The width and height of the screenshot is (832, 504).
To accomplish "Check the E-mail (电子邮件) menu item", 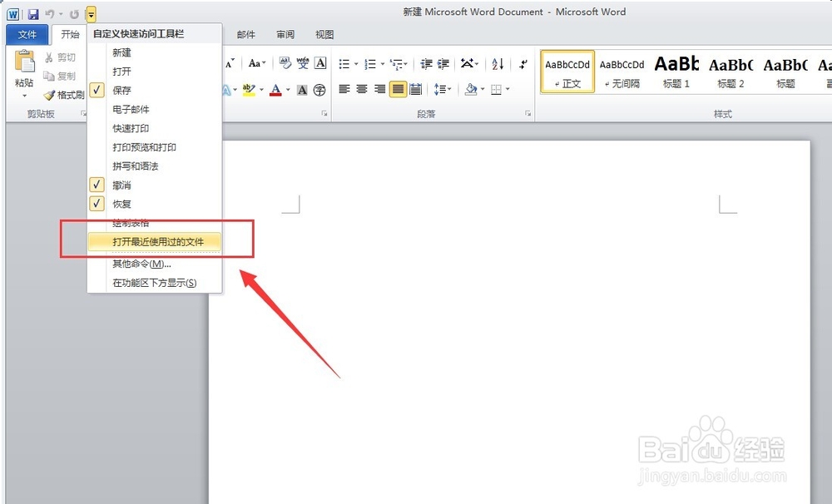I will pos(155,109).
